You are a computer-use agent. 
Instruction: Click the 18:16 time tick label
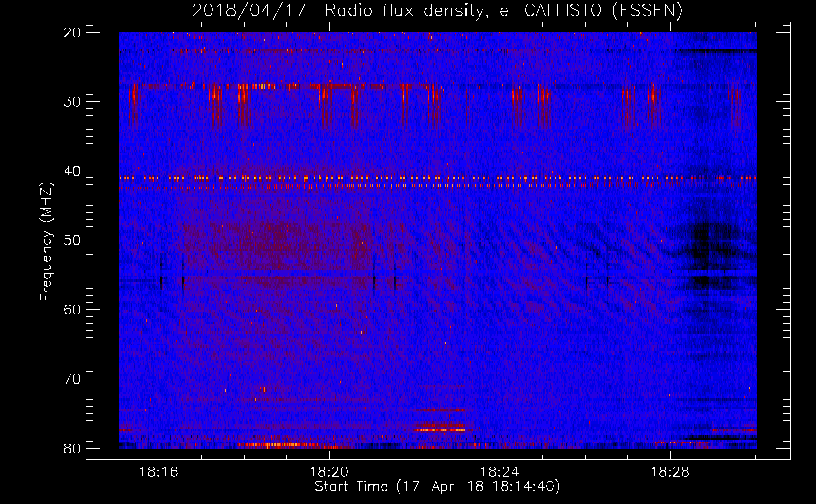pyautogui.click(x=159, y=472)
